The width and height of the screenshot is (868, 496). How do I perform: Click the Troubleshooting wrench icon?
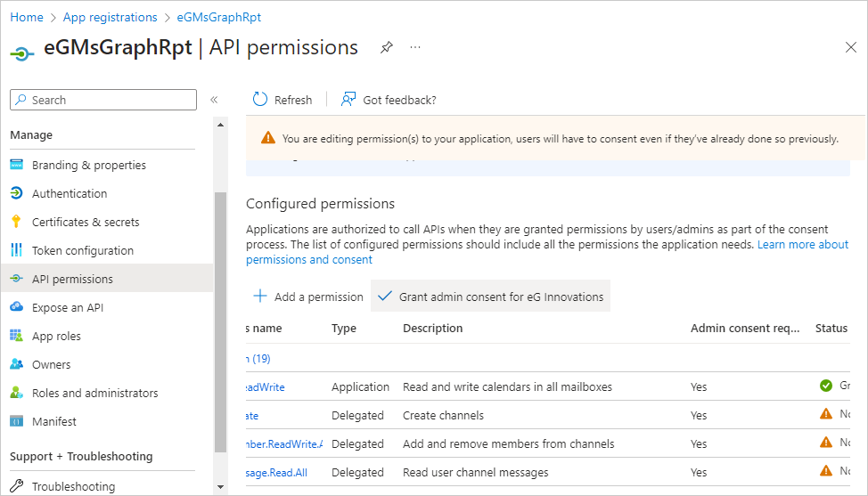tap(17, 486)
